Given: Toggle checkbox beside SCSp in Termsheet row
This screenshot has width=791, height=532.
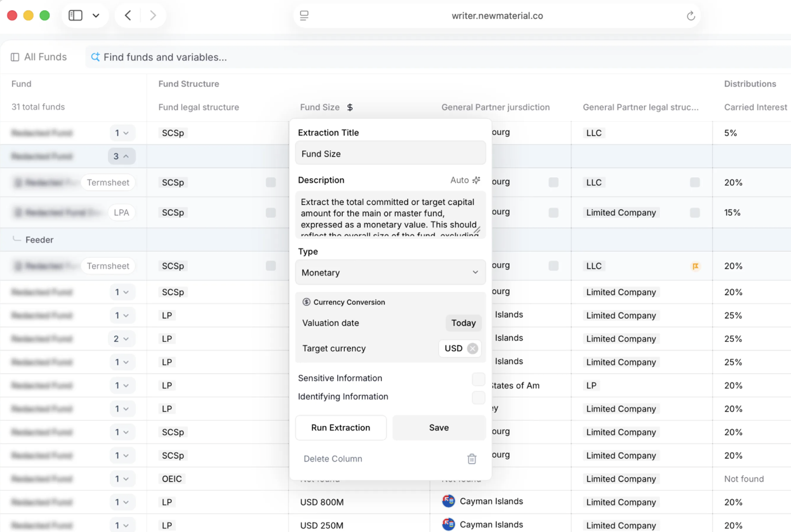Looking at the screenshot, I should [271, 182].
